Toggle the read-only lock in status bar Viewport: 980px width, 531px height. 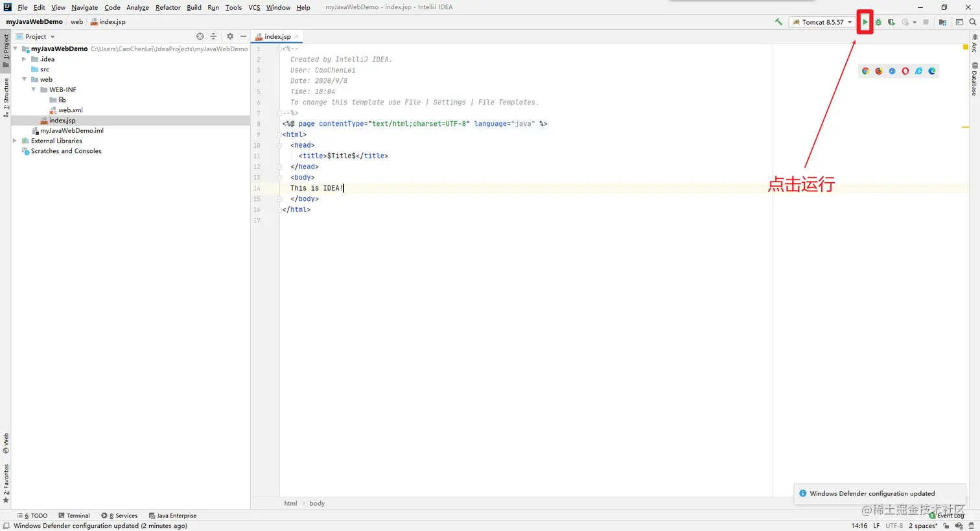[946, 526]
